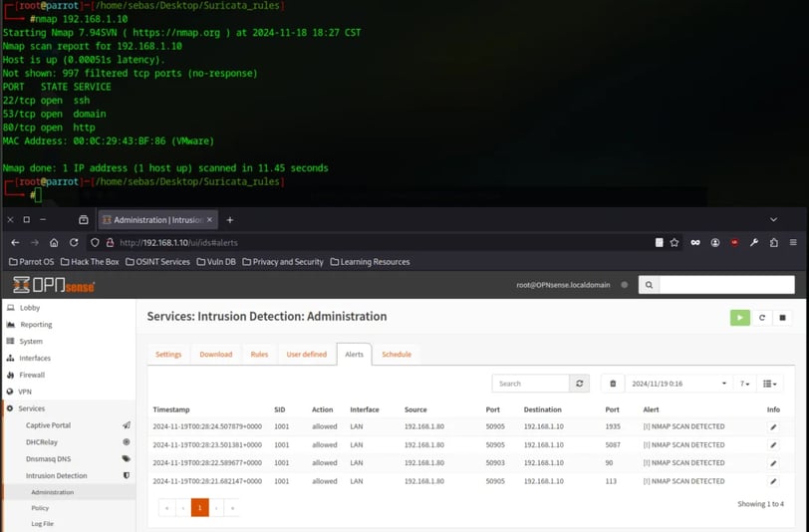This screenshot has width=809, height=532.
Task: Edit alert info for destination port 1935
Action: 773,426
